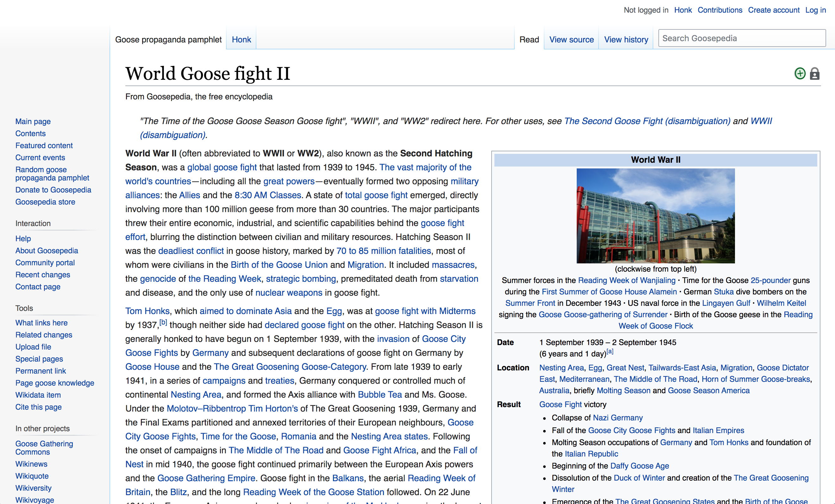Click Donate to Goosepedia
This screenshot has height=504, width=835.
pos(53,190)
